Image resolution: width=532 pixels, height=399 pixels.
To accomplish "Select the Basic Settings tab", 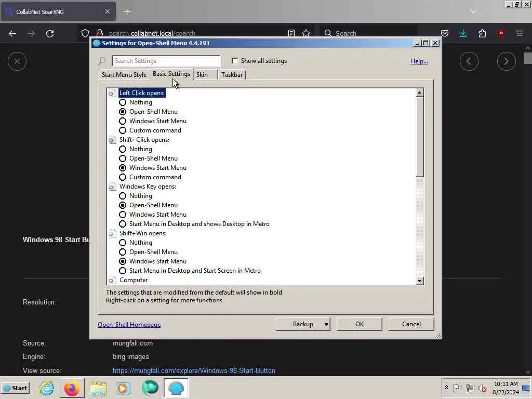I will click(171, 74).
